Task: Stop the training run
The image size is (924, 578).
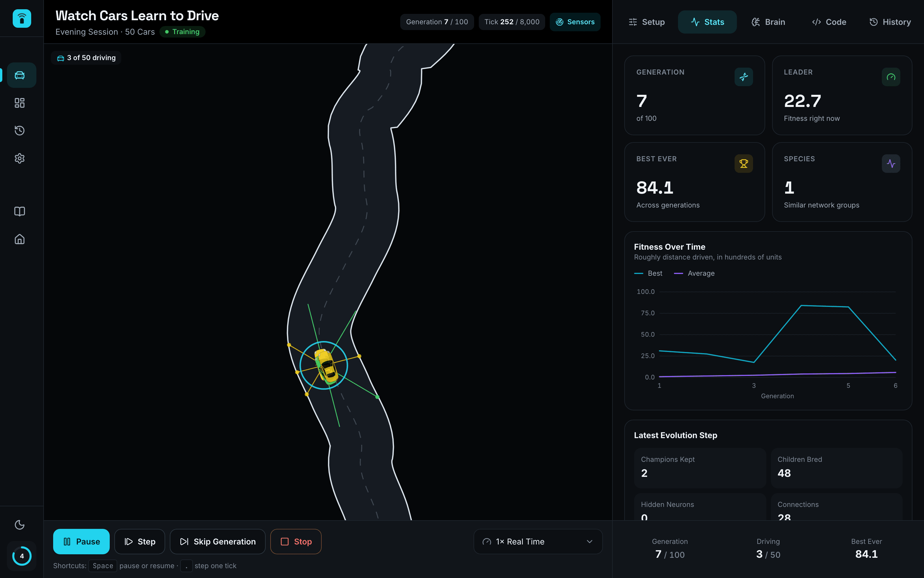Action: [296, 541]
